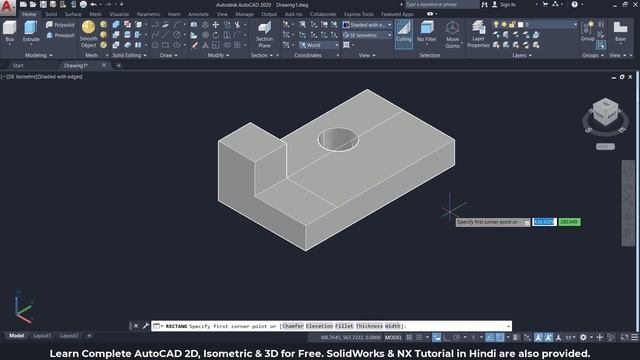The width and height of the screenshot is (640, 360).
Task: Expand the Modify panel
Action: click(218, 55)
